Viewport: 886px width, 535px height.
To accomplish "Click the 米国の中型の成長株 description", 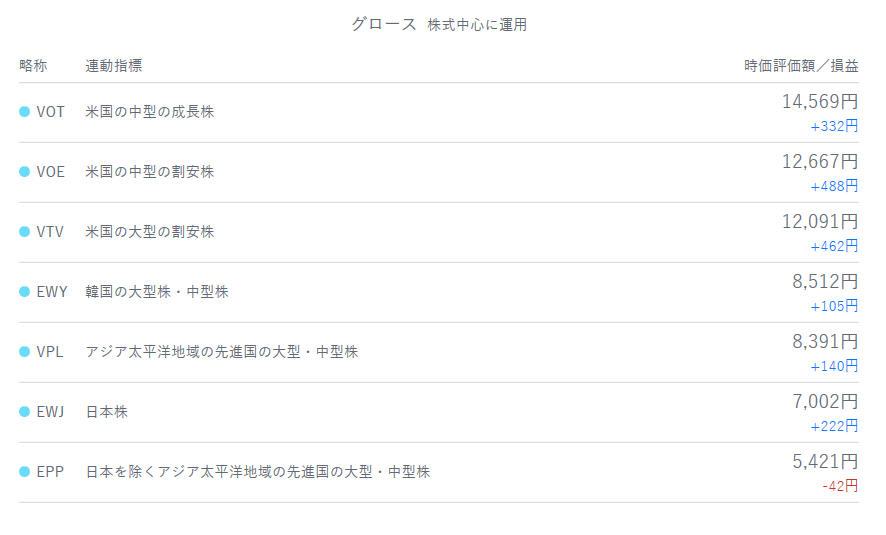I will point(149,112).
